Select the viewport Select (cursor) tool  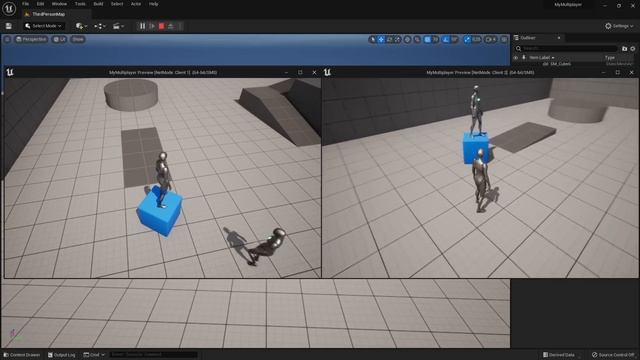tap(372, 40)
